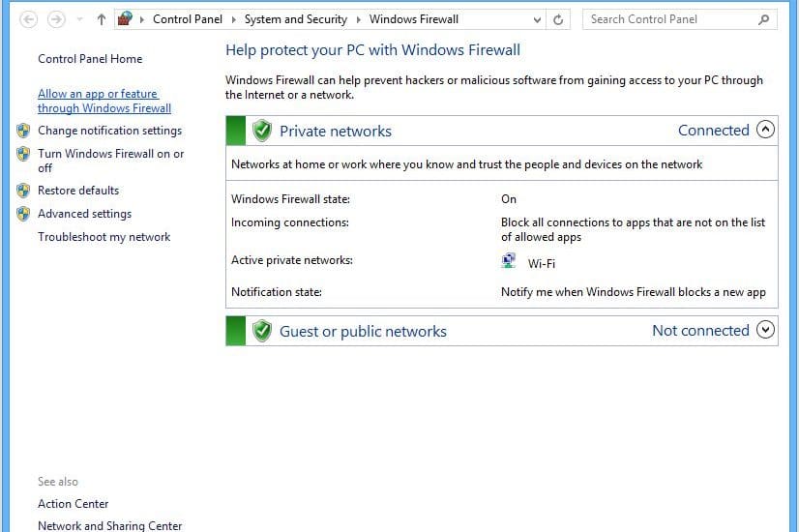Click Windows Firewall state value On
799x532 pixels.
point(509,198)
